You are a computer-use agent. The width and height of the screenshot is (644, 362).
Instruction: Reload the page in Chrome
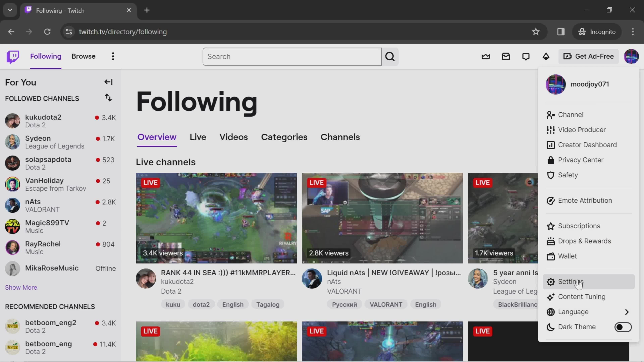click(x=47, y=32)
